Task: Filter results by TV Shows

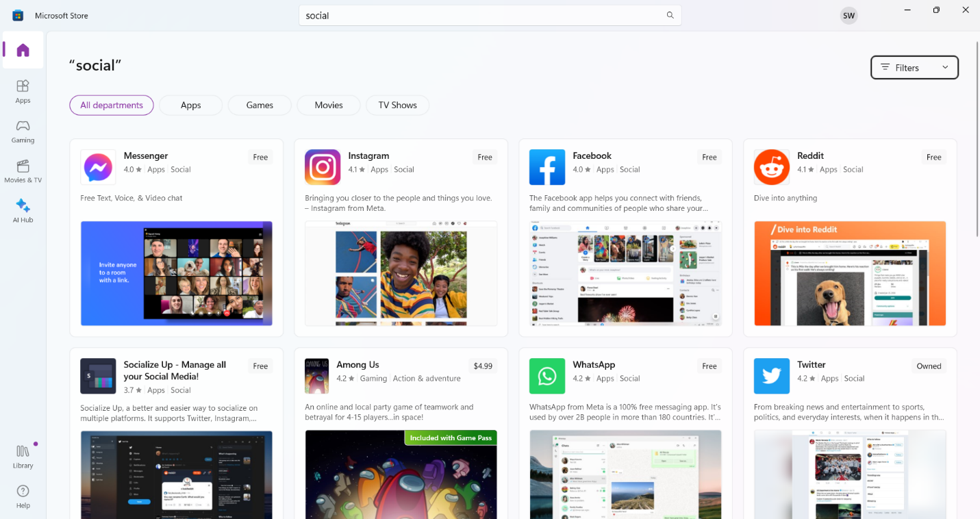Action: pos(397,105)
